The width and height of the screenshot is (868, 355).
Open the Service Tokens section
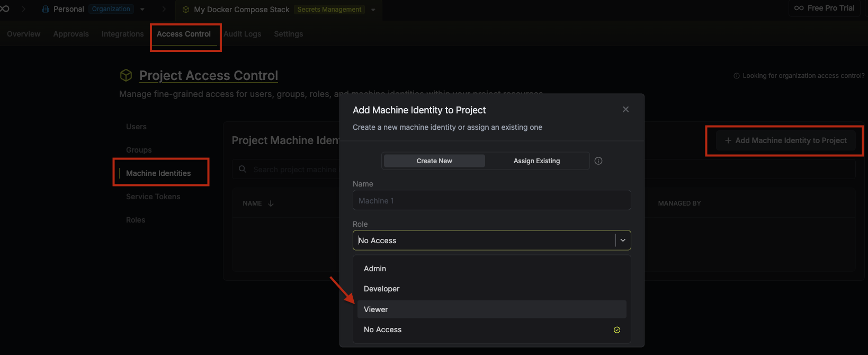tap(153, 197)
